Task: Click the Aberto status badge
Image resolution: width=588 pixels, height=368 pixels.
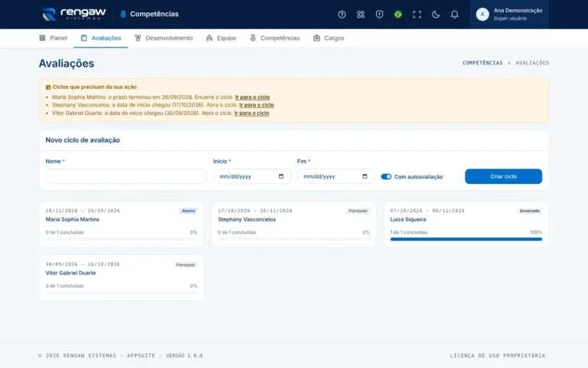Action: tap(188, 211)
